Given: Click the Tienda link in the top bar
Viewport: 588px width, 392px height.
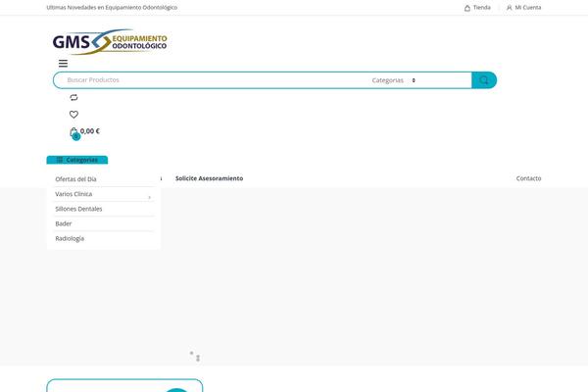Looking at the screenshot, I should [477, 8].
